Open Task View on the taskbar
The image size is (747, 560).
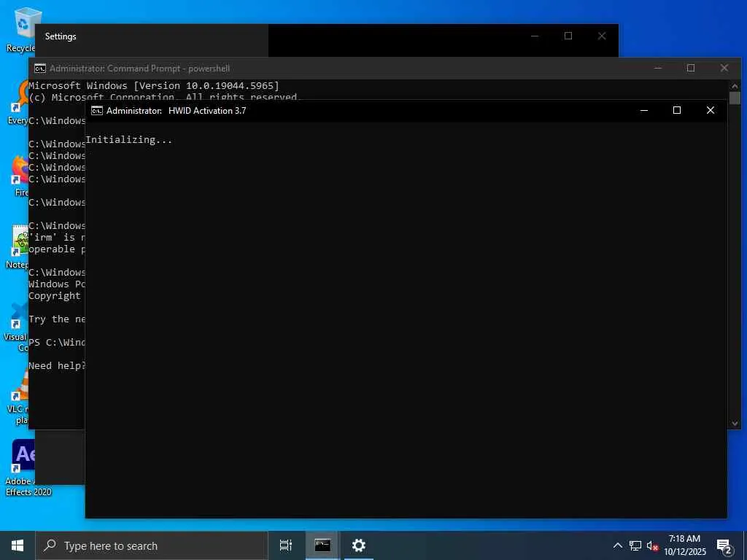(285, 545)
